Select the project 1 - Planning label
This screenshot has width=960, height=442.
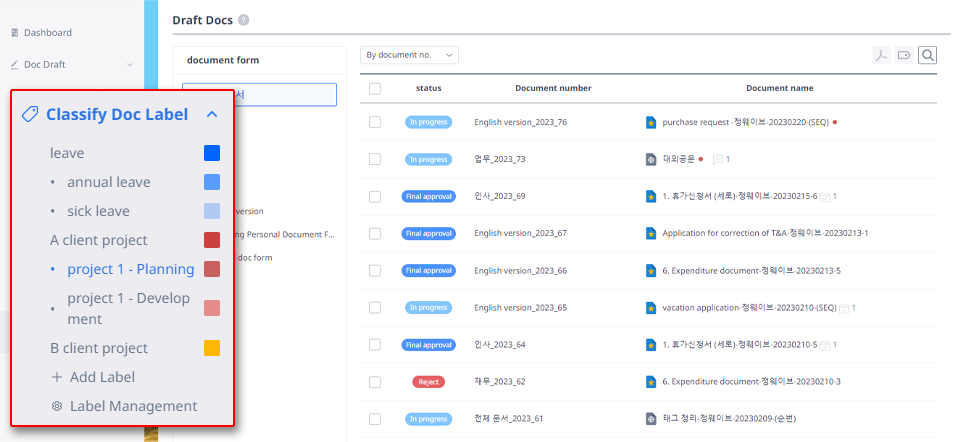[x=130, y=269]
